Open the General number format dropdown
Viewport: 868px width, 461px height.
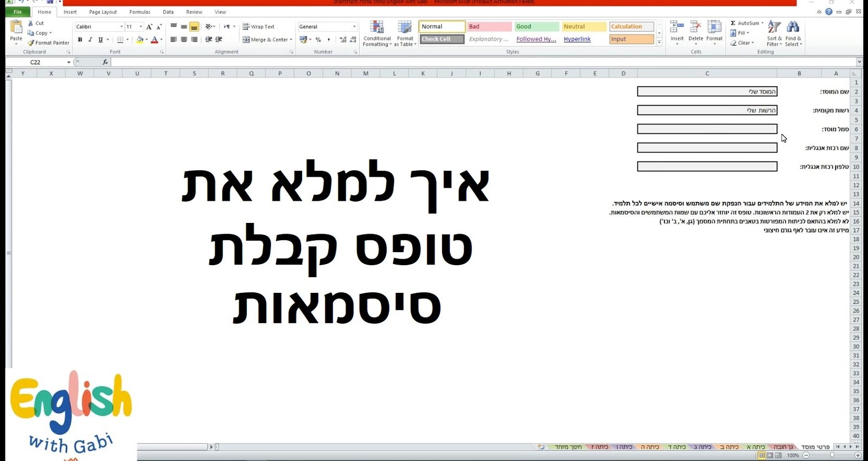click(354, 27)
